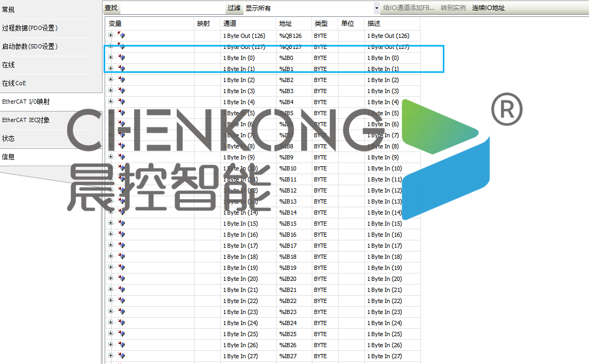Expand the 1 Byte In (18) row

coord(110,256)
